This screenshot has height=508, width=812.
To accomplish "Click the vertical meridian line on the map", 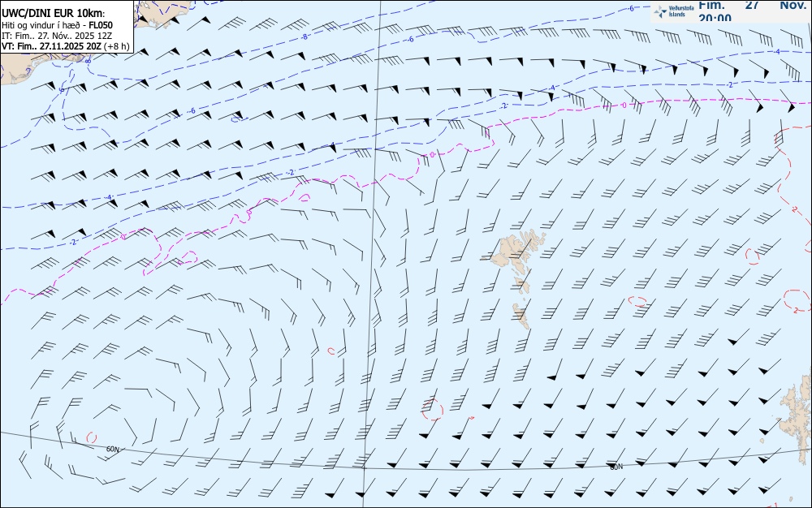I will click(x=373, y=253).
